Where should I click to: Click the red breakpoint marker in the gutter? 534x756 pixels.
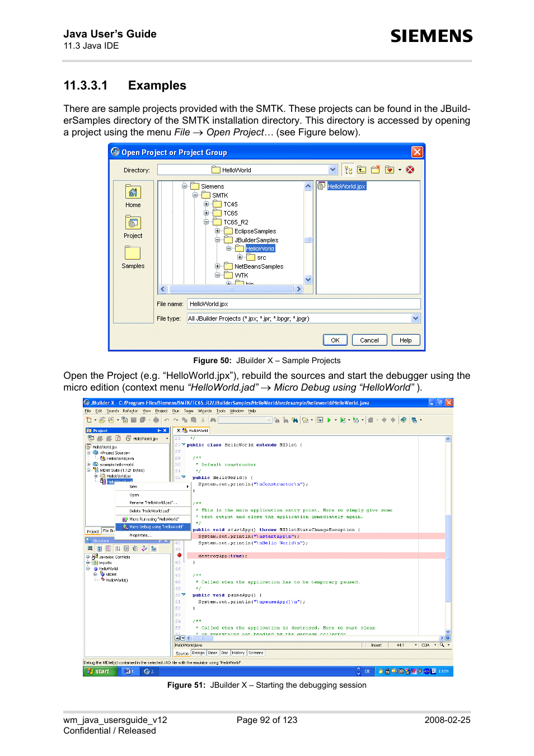(x=179, y=556)
